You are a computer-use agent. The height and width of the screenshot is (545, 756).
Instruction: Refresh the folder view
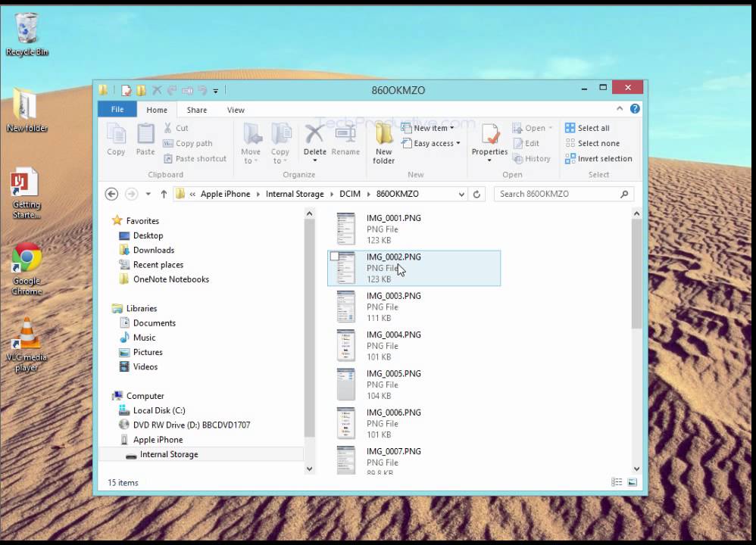[x=476, y=195]
